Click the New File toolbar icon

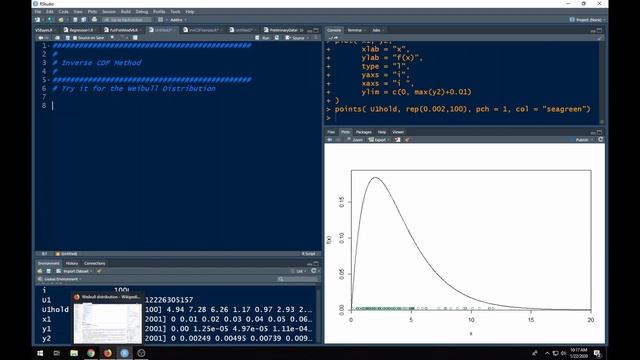[38, 20]
